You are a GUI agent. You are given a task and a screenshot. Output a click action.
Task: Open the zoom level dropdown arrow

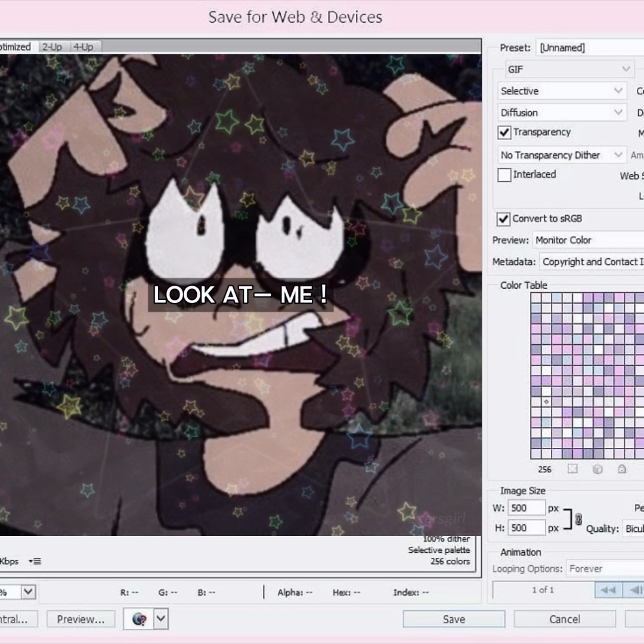click(x=29, y=592)
